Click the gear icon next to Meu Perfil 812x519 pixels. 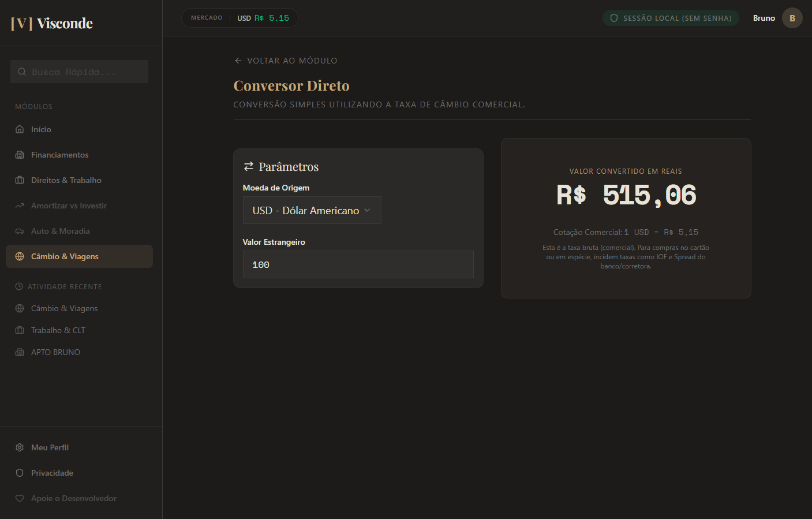(20, 447)
